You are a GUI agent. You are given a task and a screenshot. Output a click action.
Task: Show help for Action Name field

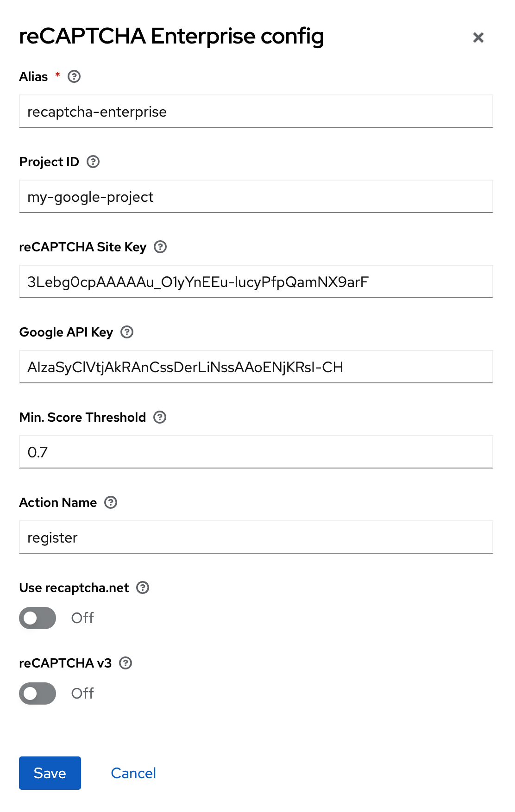click(x=110, y=502)
